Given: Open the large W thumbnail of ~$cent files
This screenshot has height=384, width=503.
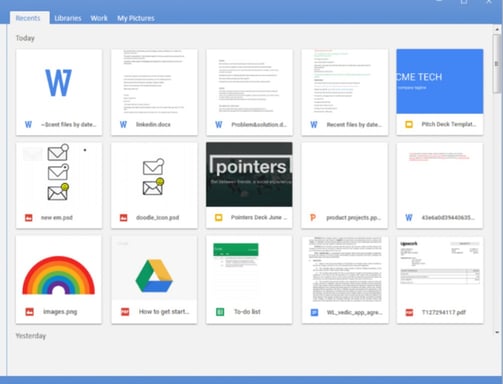Looking at the screenshot, I should [59, 82].
